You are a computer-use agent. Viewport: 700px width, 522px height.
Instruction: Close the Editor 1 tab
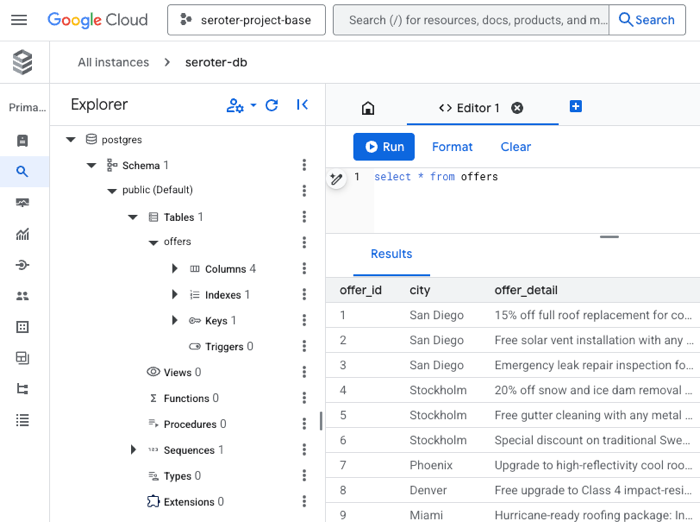point(517,108)
